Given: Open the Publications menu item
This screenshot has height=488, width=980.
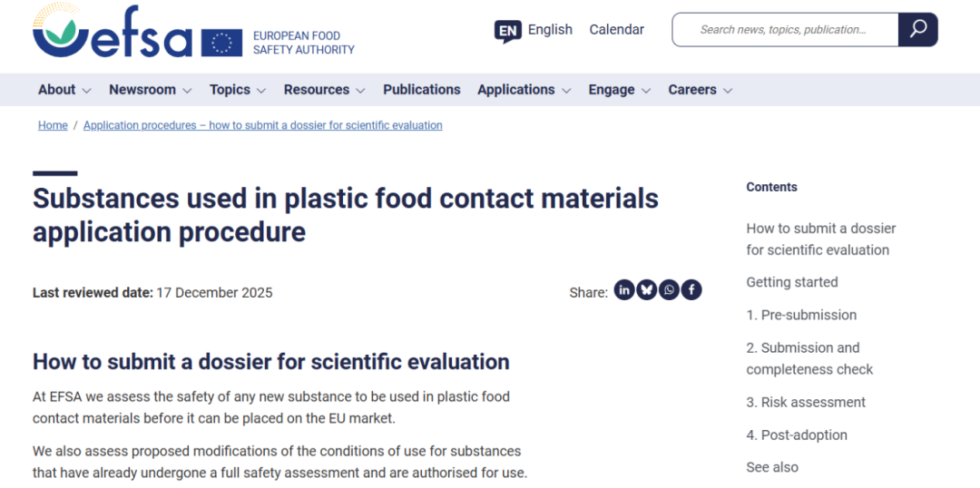Looking at the screenshot, I should [x=421, y=90].
